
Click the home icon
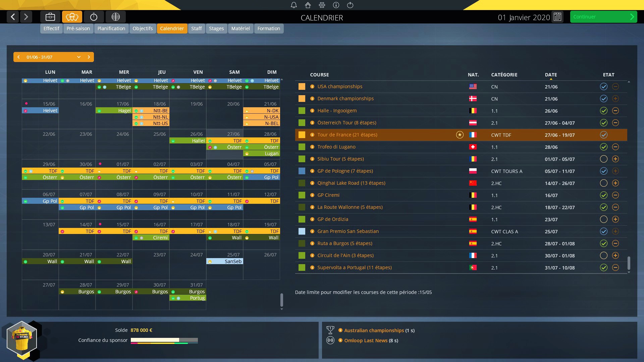[x=307, y=5]
